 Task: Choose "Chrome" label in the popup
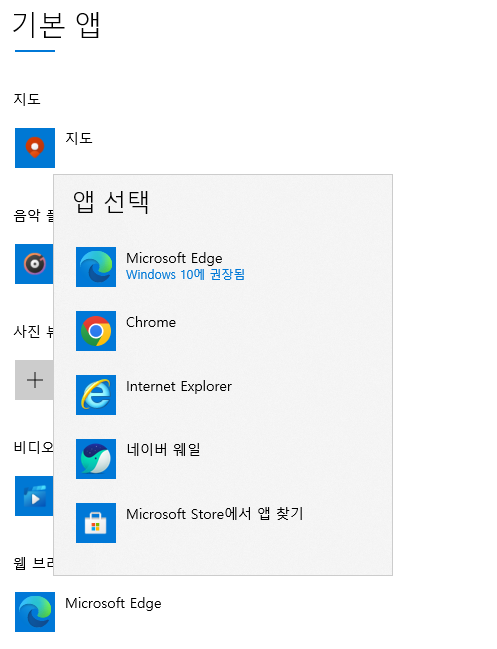coord(151,322)
